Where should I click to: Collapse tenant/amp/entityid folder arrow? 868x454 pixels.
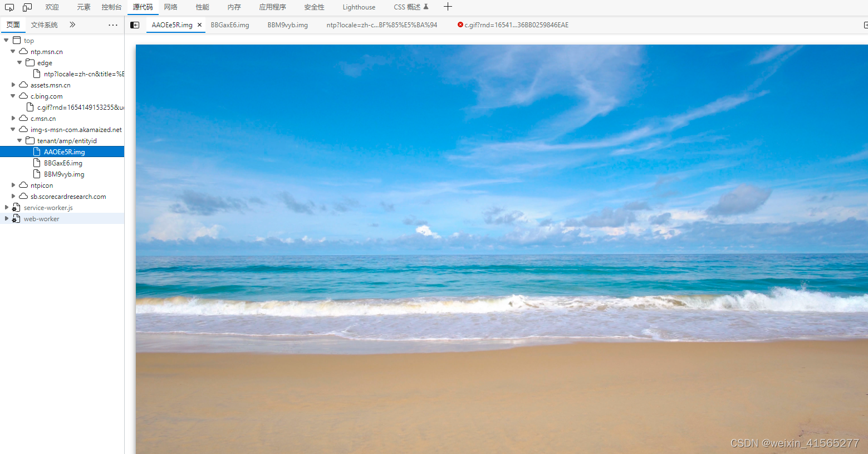pos(19,140)
